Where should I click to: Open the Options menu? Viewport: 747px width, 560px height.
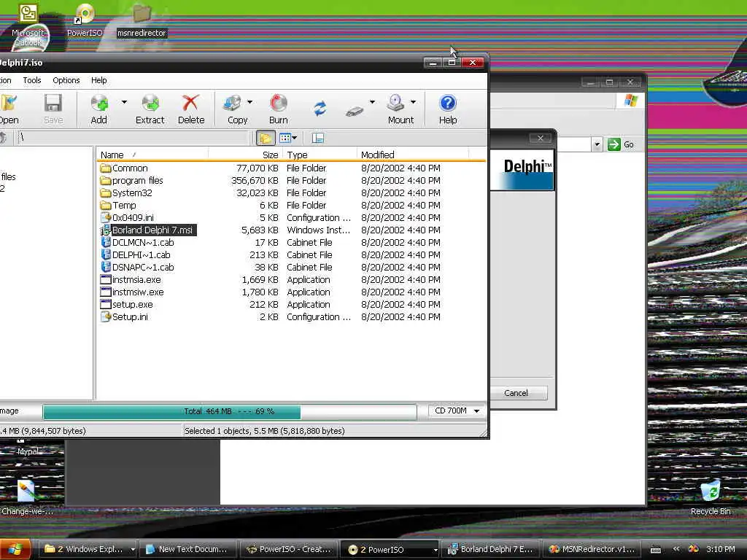(x=66, y=80)
